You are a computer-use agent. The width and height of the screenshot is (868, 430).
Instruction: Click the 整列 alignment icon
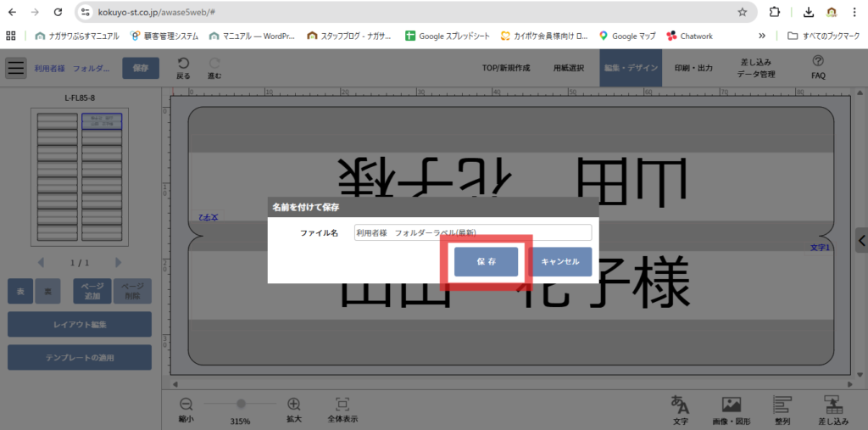click(x=782, y=405)
